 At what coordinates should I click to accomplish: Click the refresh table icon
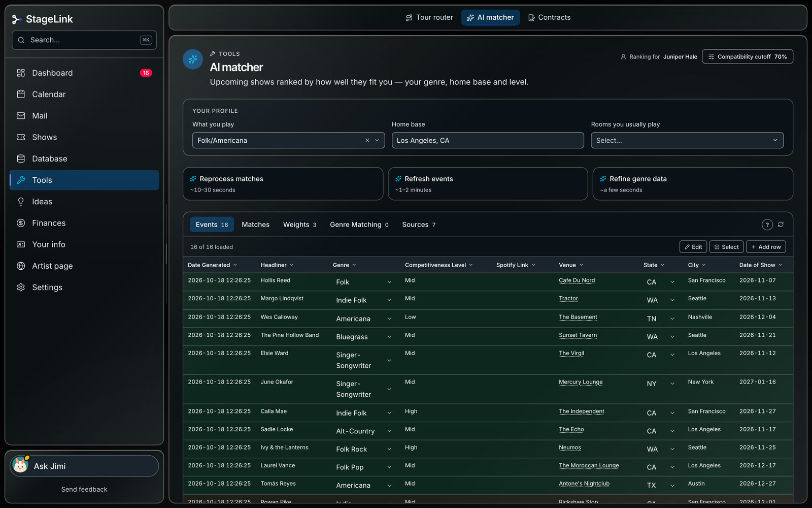click(781, 225)
